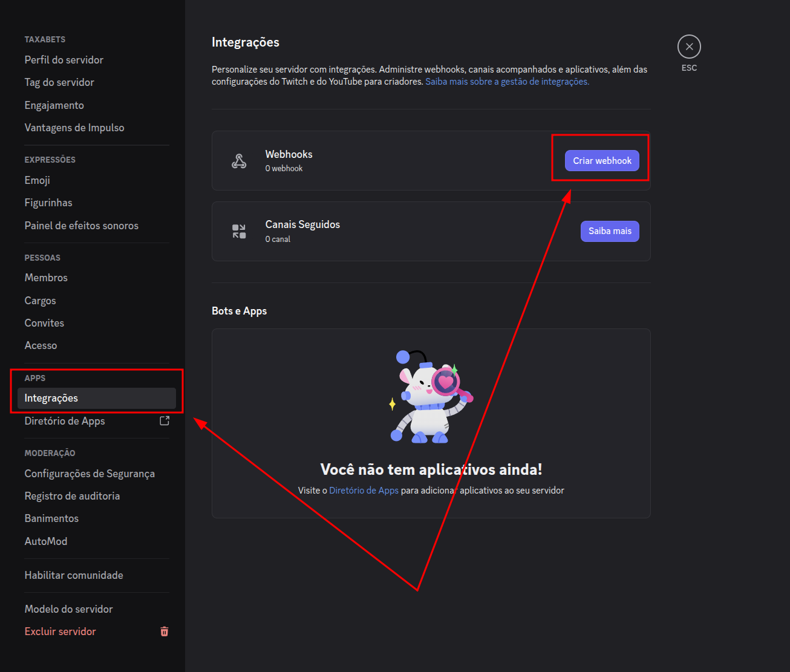Open Perfil do servidor settings
Image resolution: width=790 pixels, height=672 pixels.
[64, 60]
